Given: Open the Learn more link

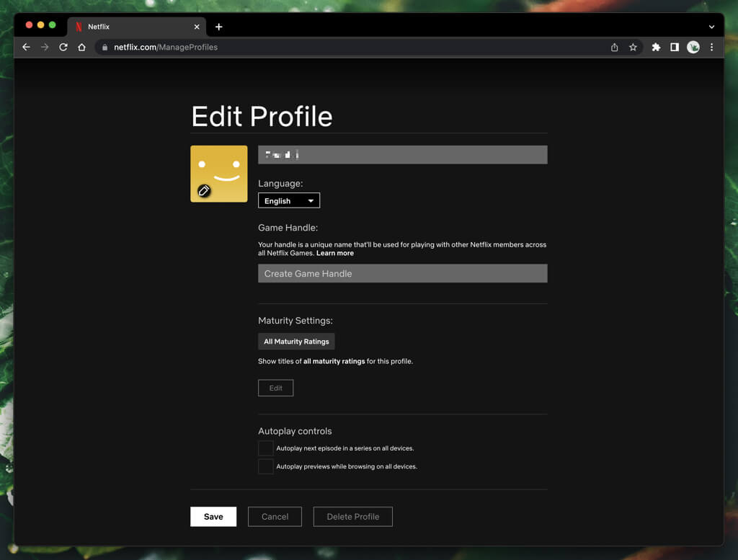Looking at the screenshot, I should (x=335, y=254).
